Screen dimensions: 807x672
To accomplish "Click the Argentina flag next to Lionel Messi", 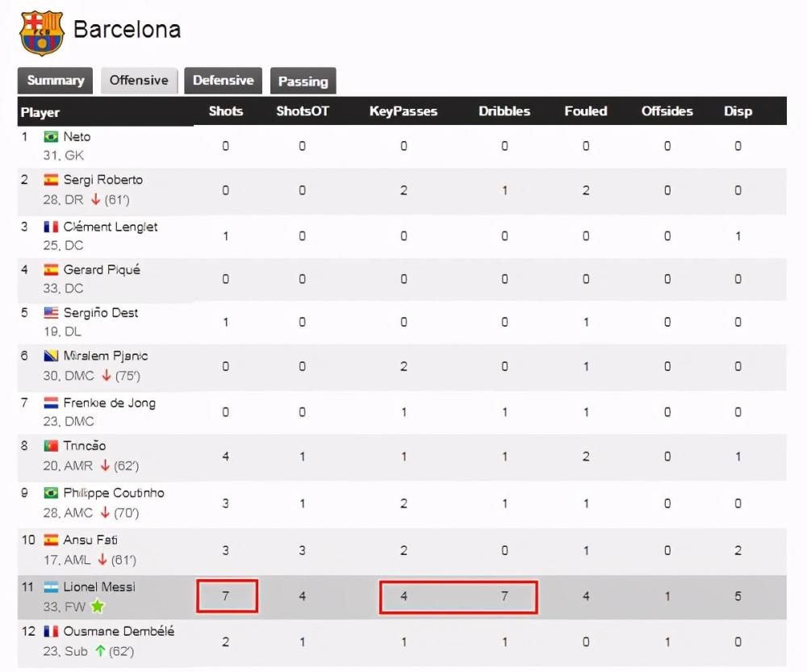I will [51, 587].
